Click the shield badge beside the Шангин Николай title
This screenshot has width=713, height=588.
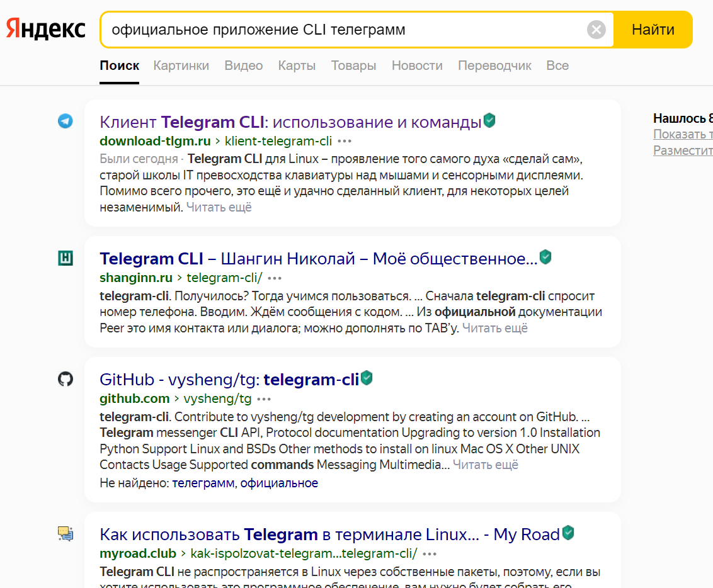(545, 257)
